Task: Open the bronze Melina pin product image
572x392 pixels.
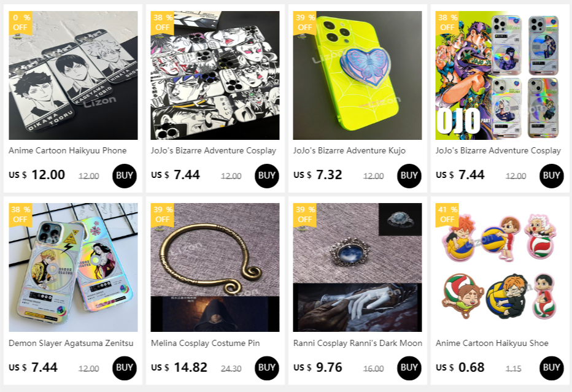Action: tap(215, 267)
